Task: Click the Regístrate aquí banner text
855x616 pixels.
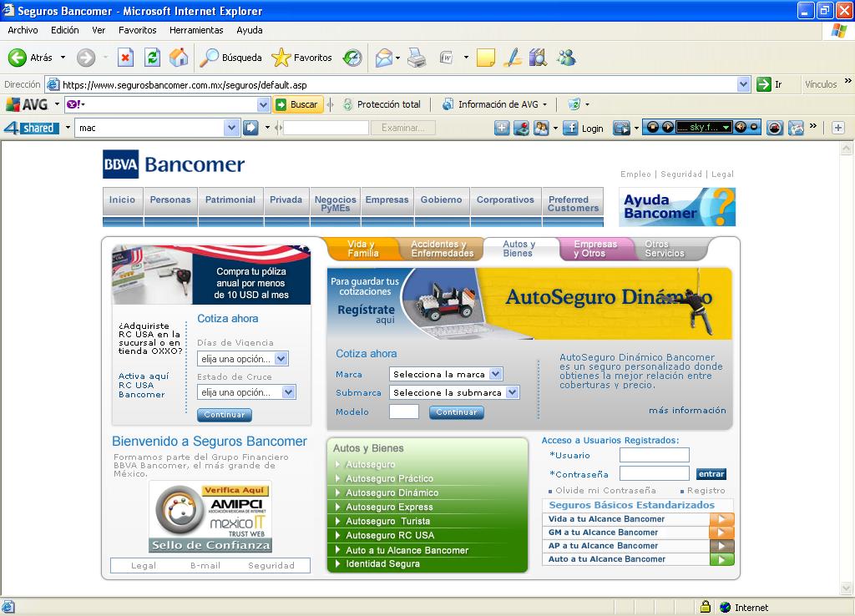Action: coord(366,314)
